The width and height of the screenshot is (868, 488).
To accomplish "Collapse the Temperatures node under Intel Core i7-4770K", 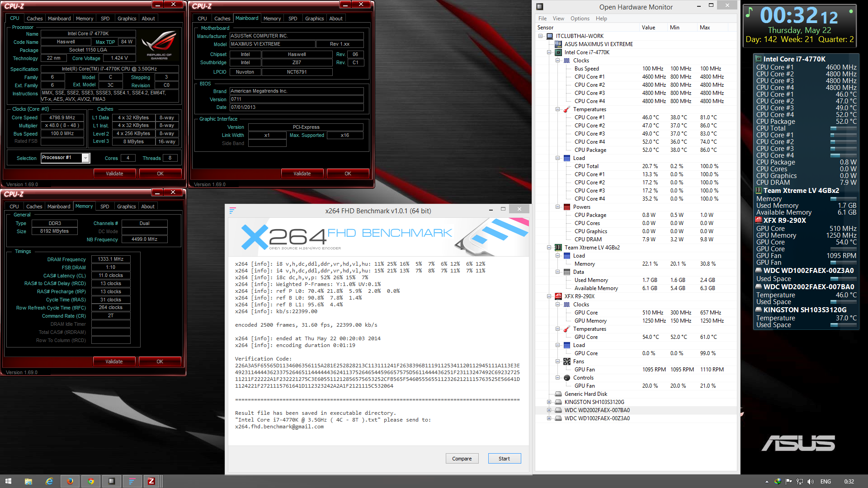I will pos(558,109).
